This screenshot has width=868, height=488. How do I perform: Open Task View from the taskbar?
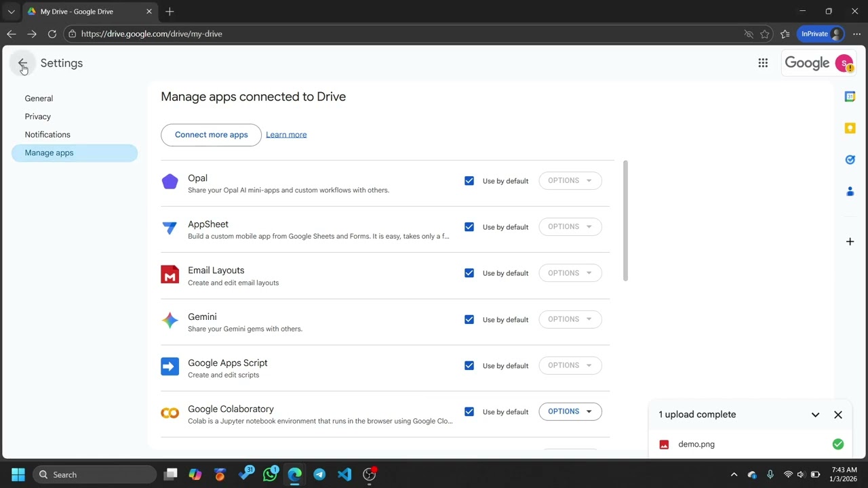click(171, 474)
